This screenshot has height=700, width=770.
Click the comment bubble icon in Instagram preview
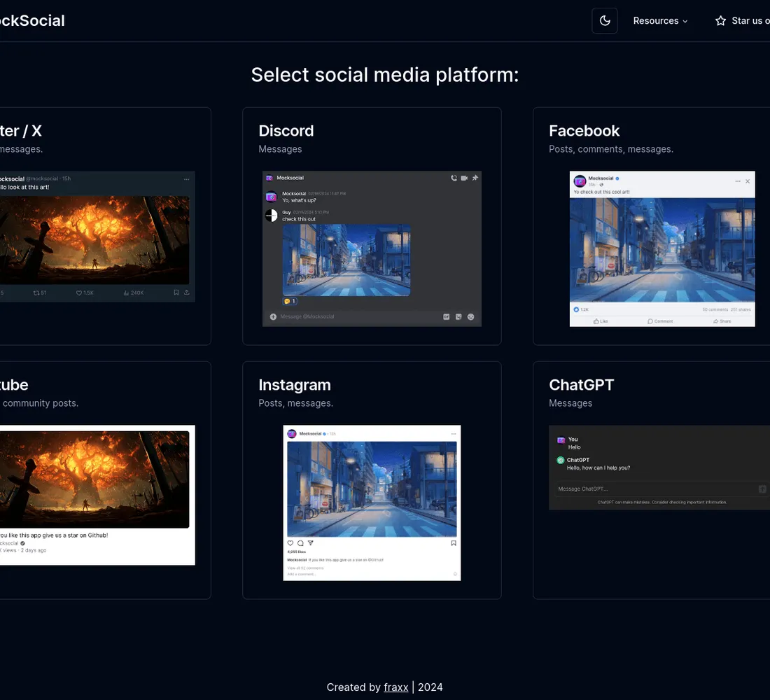tap(300, 542)
